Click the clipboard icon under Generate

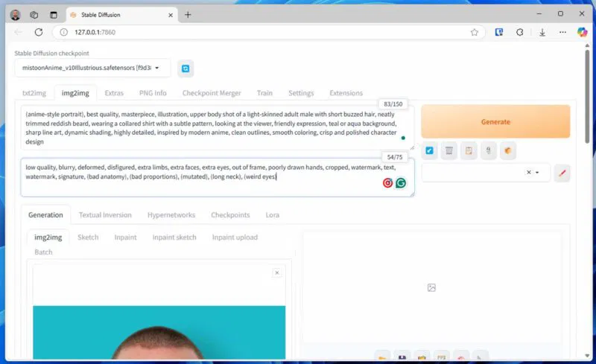469,151
